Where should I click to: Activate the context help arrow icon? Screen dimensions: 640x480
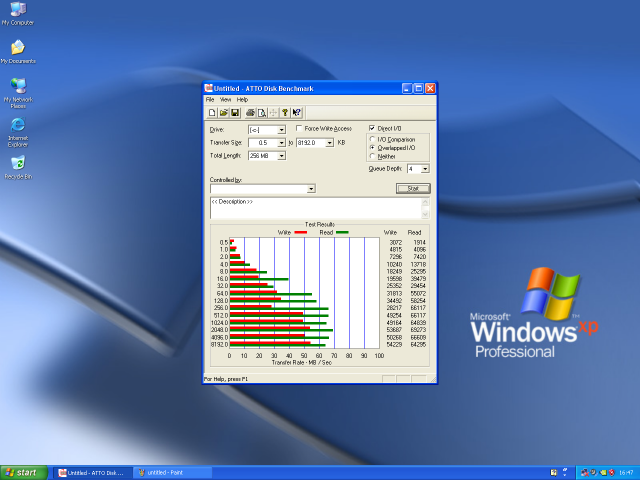(x=297, y=113)
